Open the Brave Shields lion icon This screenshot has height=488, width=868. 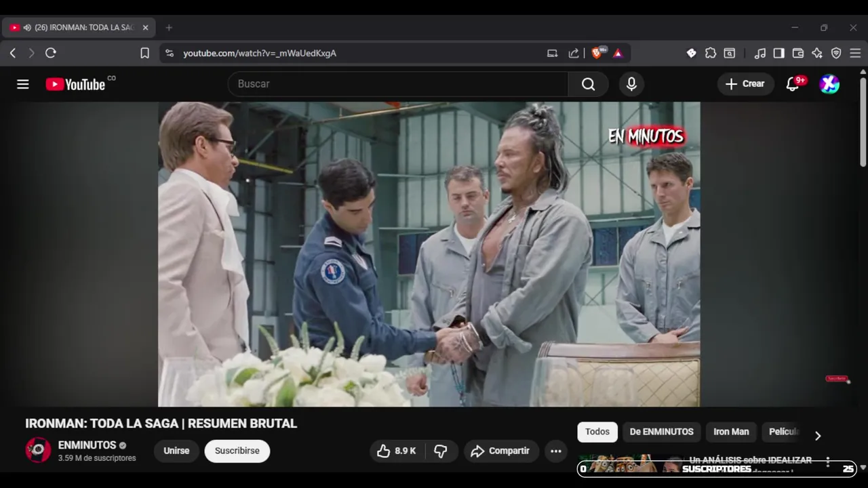point(597,53)
